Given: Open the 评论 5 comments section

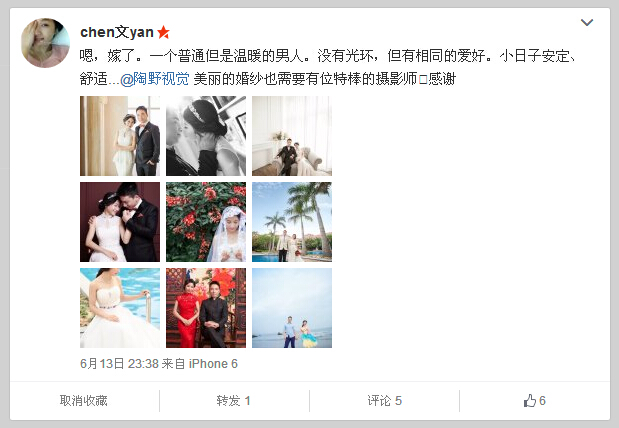Looking at the screenshot, I should pos(385,400).
